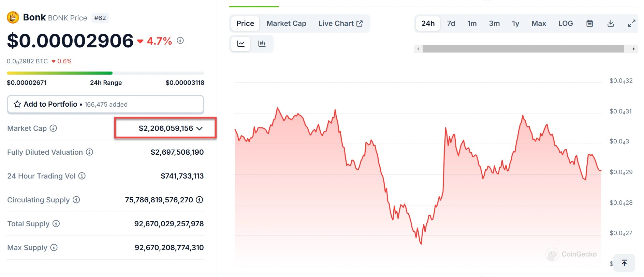Select 3m time range
The width and height of the screenshot is (644, 277).
point(494,24)
